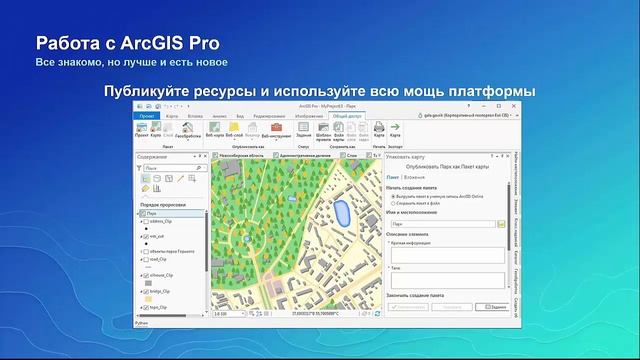Click the red Веб-инструмент toolbox icon
The width and height of the screenshot is (640, 360).
tap(276, 127)
